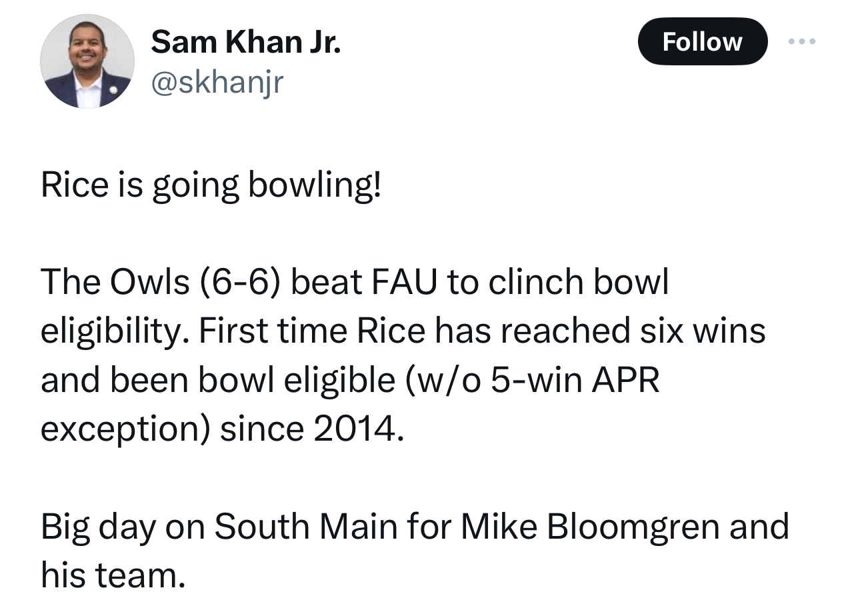Open Sam Khan Jr.'s profile picture
This screenshot has height=616, width=860.
87,61
